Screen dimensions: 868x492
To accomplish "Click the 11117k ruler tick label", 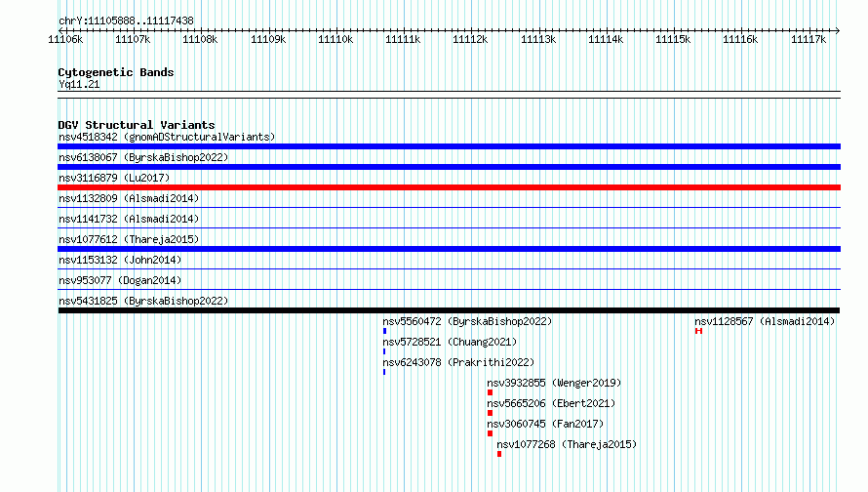I will (x=809, y=39).
